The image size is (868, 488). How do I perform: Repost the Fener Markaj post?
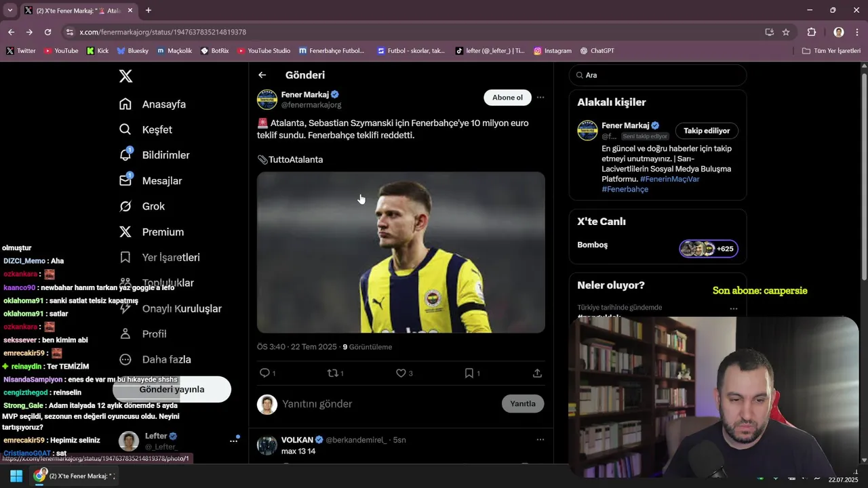(x=332, y=373)
